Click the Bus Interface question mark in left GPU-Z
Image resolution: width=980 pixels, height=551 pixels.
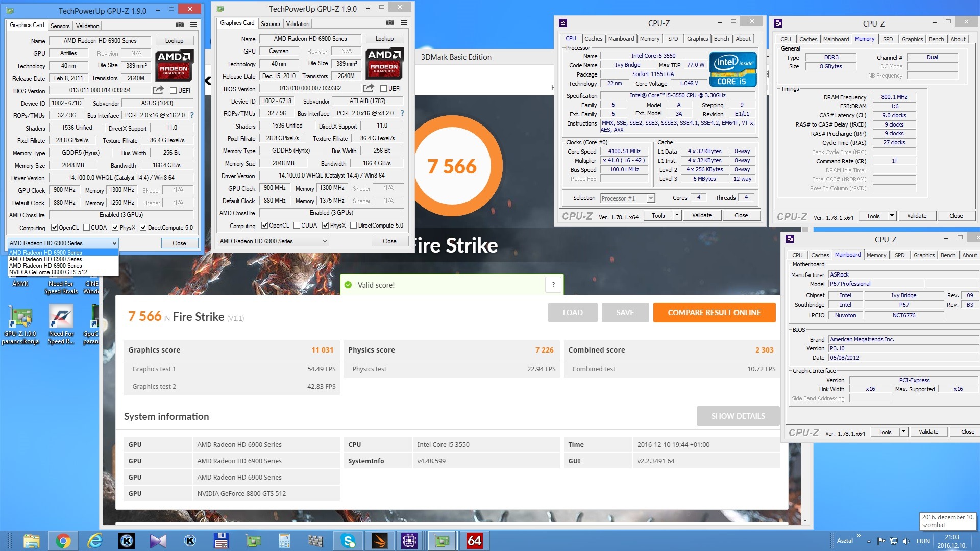coord(192,115)
